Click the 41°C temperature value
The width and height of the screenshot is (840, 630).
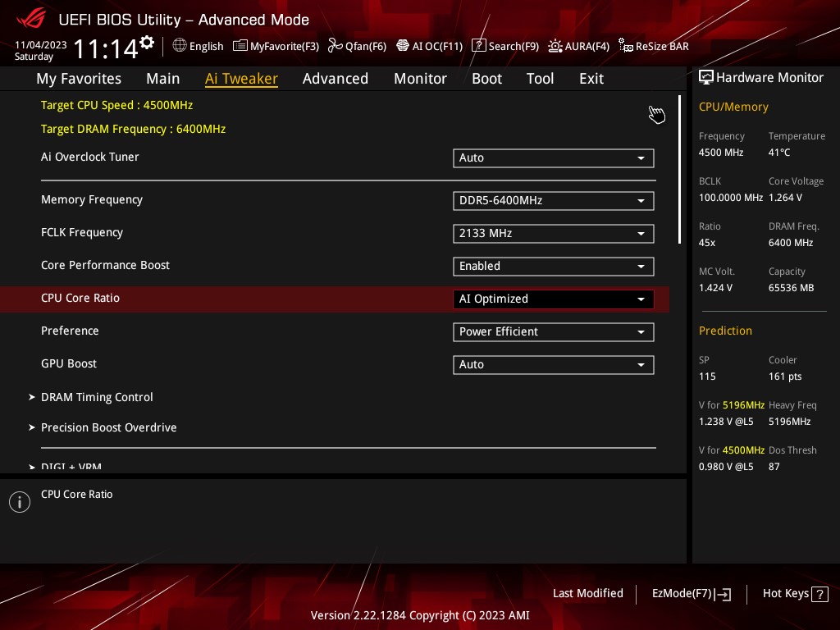(x=779, y=152)
